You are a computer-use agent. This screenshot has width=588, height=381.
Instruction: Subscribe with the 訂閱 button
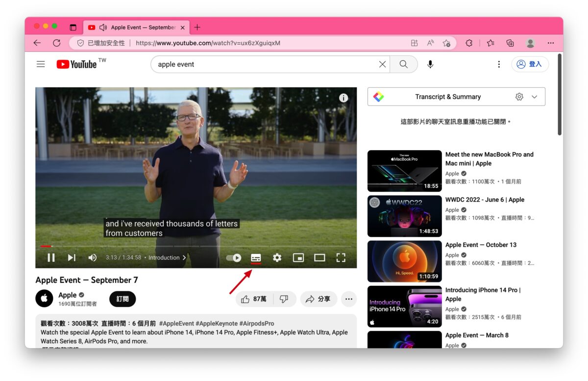coord(122,299)
